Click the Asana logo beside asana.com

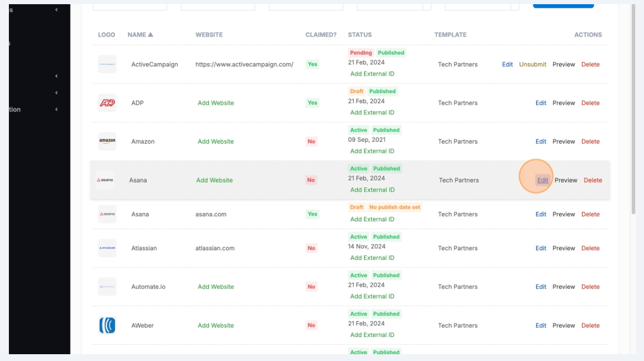[107, 214]
